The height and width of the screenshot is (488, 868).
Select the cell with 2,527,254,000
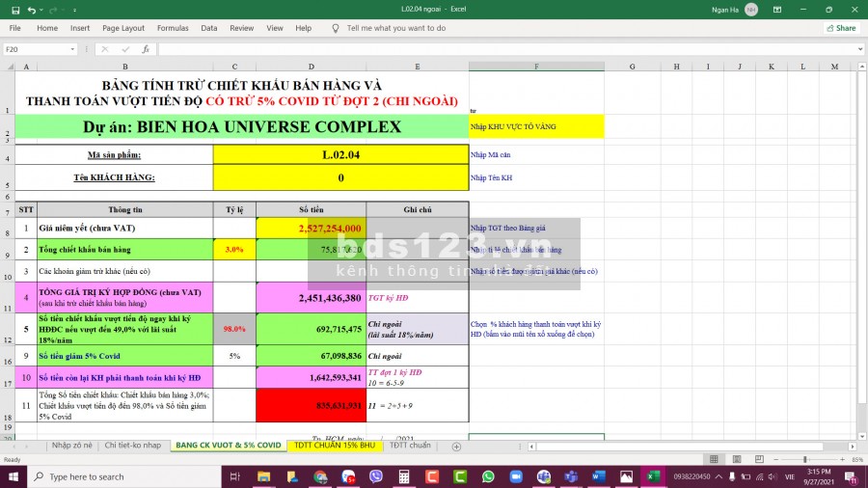pos(312,228)
